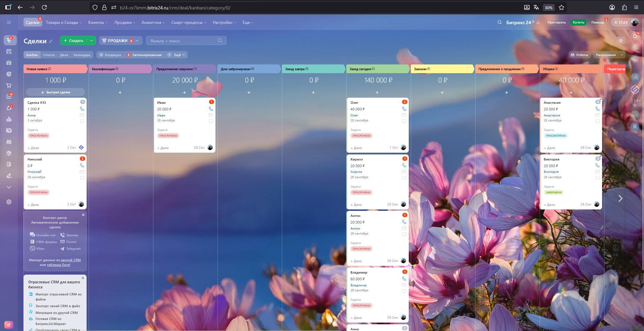644x331 pixels.
Task: Open the notifications bell with badge 74
Action: (x=635, y=36)
